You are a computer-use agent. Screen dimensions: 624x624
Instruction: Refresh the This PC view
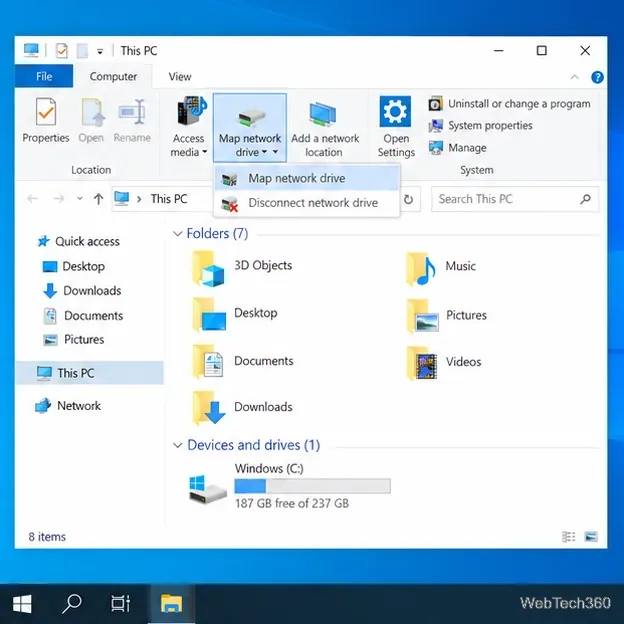(x=408, y=199)
